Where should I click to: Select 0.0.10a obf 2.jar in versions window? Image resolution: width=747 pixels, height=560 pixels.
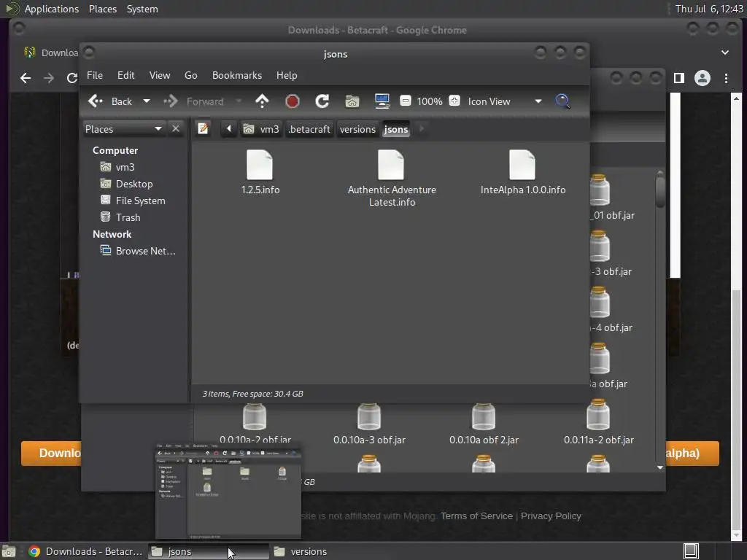(484, 424)
